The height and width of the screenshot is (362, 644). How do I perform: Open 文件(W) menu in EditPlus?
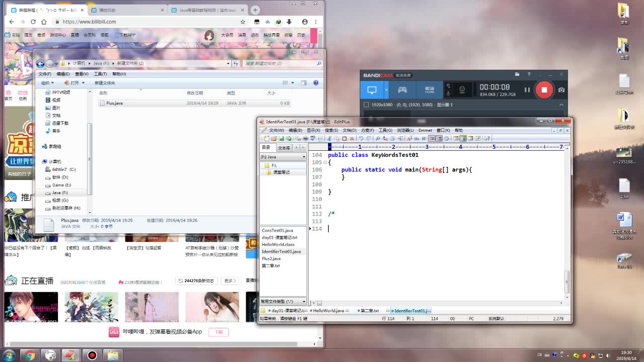point(276,130)
